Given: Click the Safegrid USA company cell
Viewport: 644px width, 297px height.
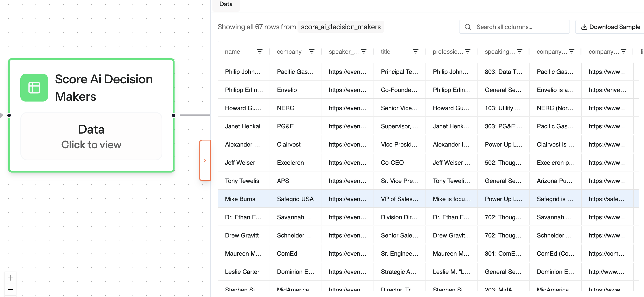Looking at the screenshot, I should 296,199.
